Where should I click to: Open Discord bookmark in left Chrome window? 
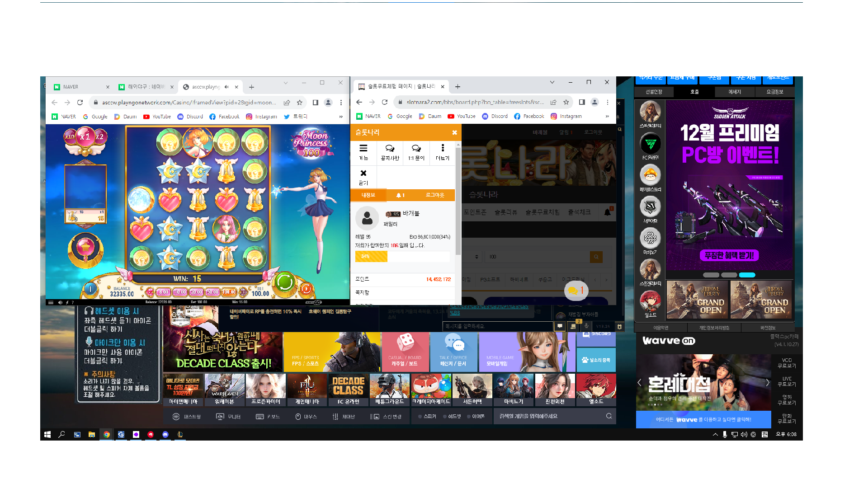tap(190, 117)
